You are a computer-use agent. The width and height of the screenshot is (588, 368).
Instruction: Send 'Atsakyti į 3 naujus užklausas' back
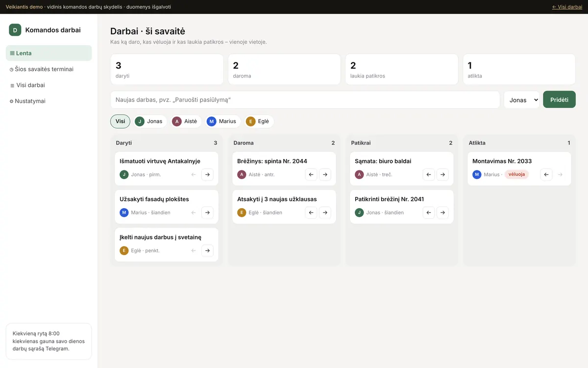[311, 212]
